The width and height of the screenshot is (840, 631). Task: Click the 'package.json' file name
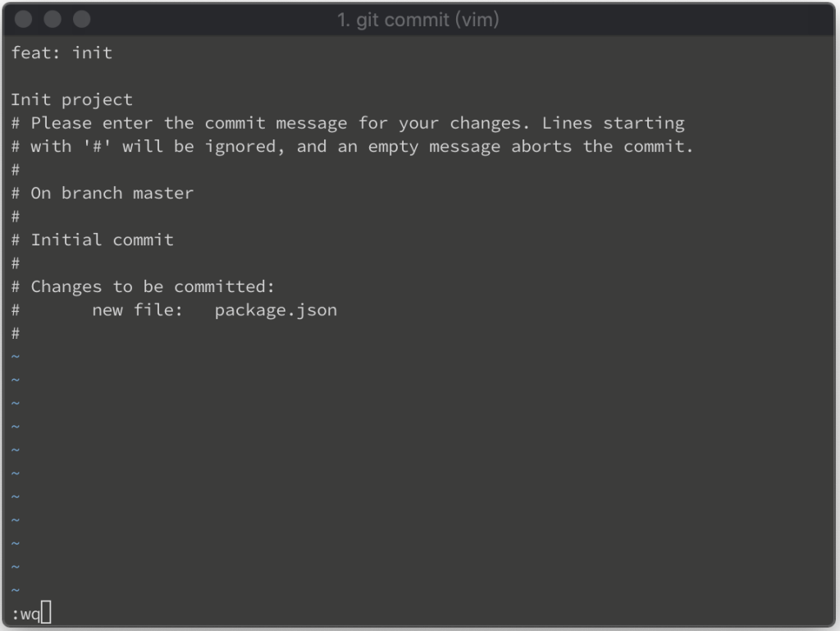click(276, 310)
